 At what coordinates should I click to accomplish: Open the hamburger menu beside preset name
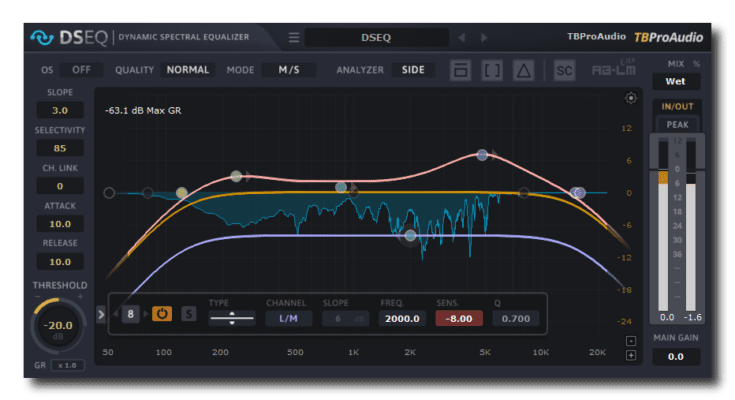[294, 38]
